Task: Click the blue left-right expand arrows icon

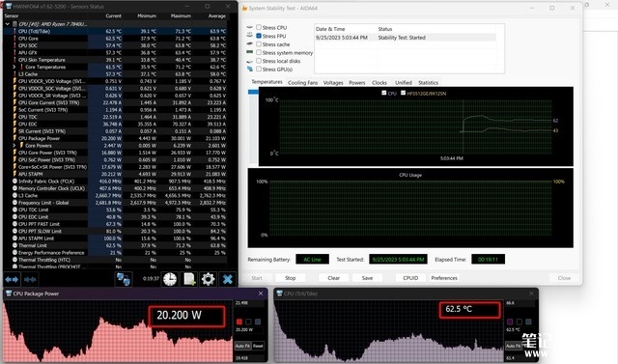Action: coord(12,279)
